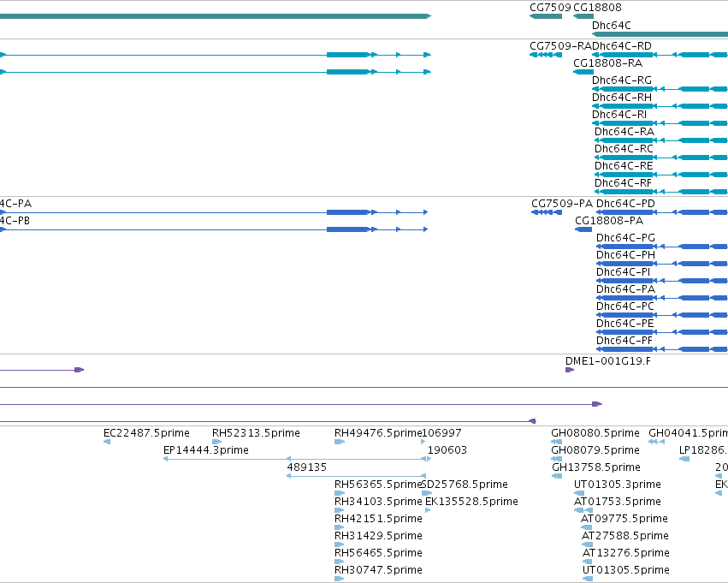Viewport: 728px width, 583px height.
Task: Select the RH42151.5prime EST label
Action: (378, 520)
